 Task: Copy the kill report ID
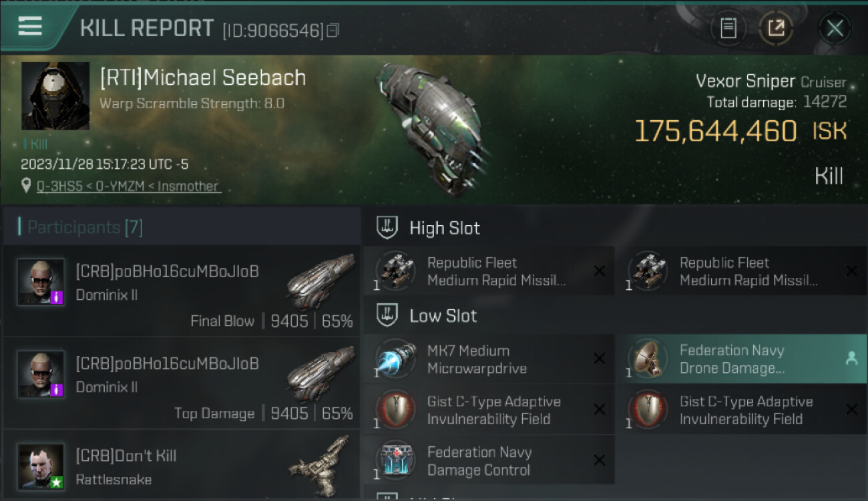(333, 30)
